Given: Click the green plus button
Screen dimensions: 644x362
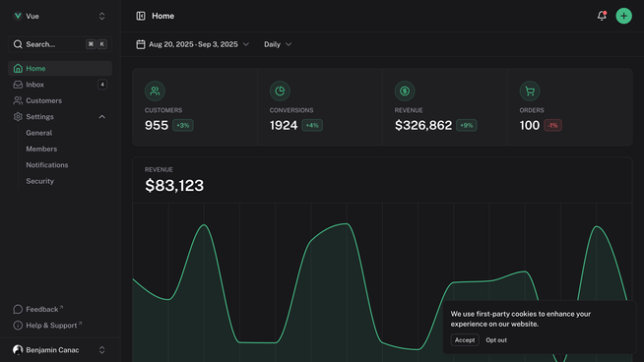Looking at the screenshot, I should coord(623,16).
